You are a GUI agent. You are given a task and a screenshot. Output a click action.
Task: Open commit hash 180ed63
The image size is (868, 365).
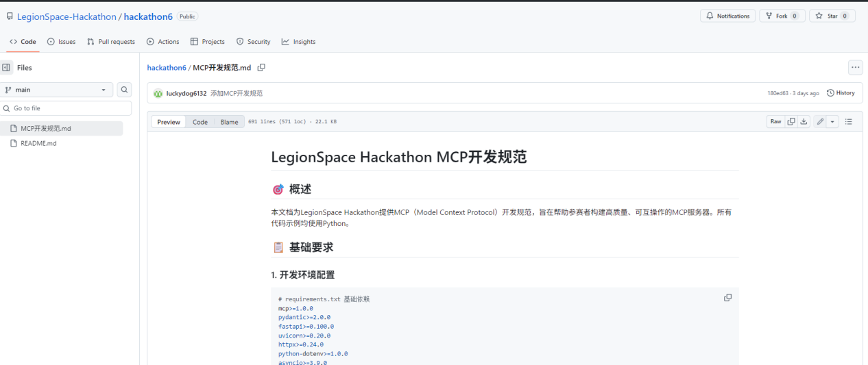[777, 93]
